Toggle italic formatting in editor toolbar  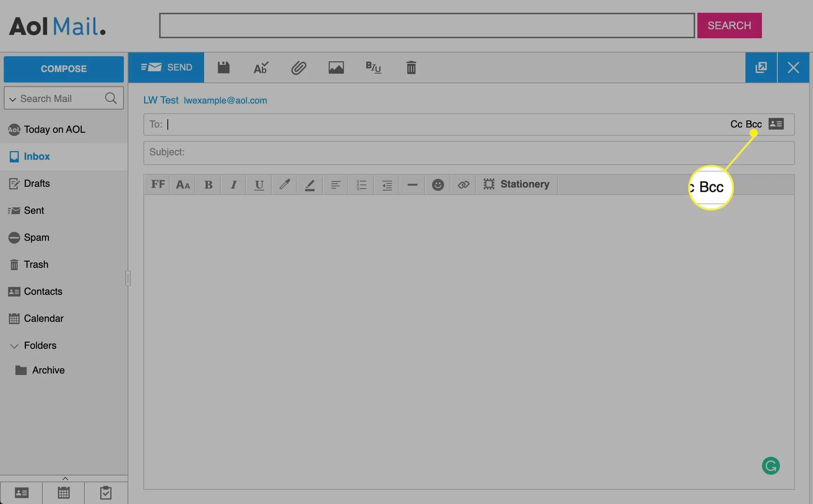[233, 184]
